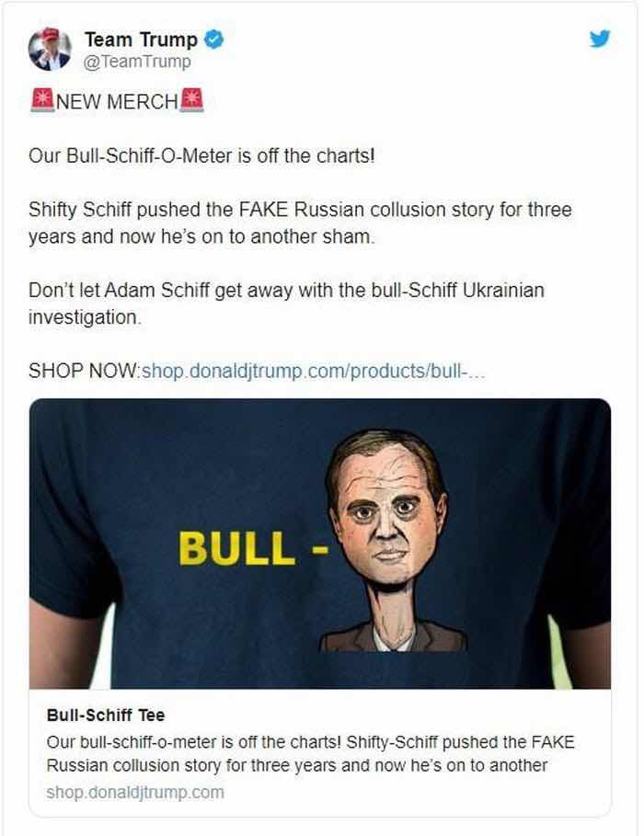Click the card description about bull-schiff-o-meter
This screenshot has width=644, height=836.
pyautogui.click(x=311, y=753)
